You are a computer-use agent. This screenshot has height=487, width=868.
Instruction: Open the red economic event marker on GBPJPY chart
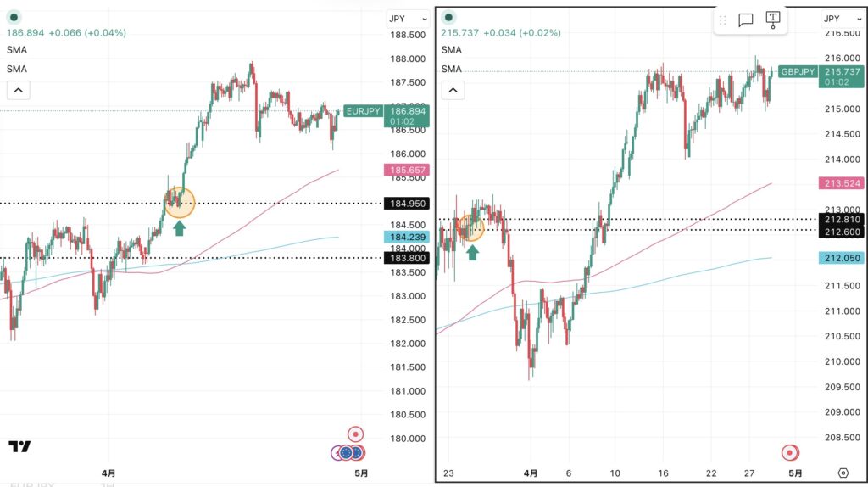pos(790,452)
